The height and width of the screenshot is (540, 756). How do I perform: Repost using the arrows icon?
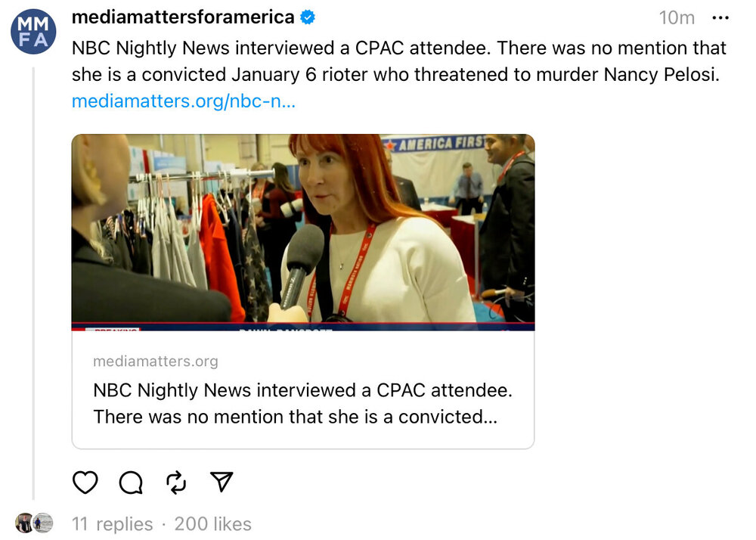pos(176,482)
